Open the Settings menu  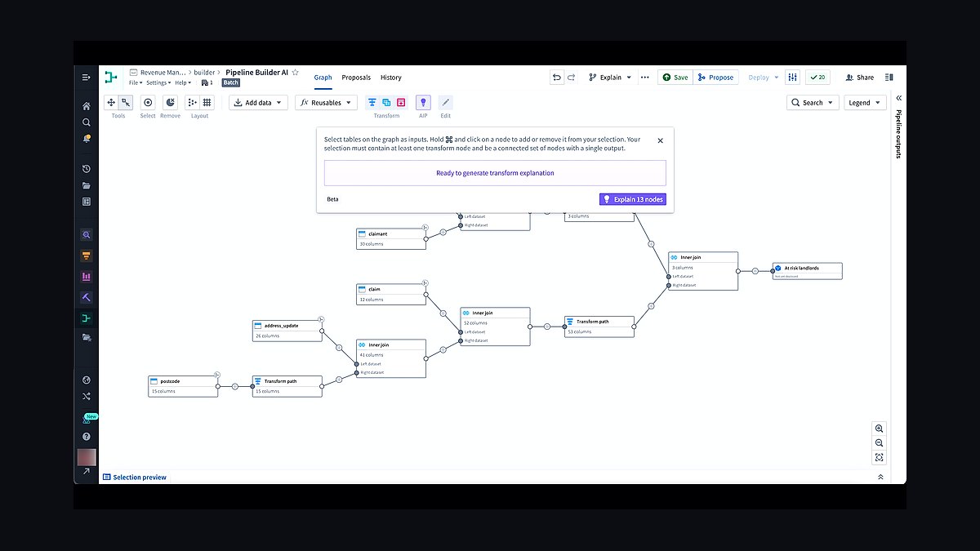coord(158,82)
